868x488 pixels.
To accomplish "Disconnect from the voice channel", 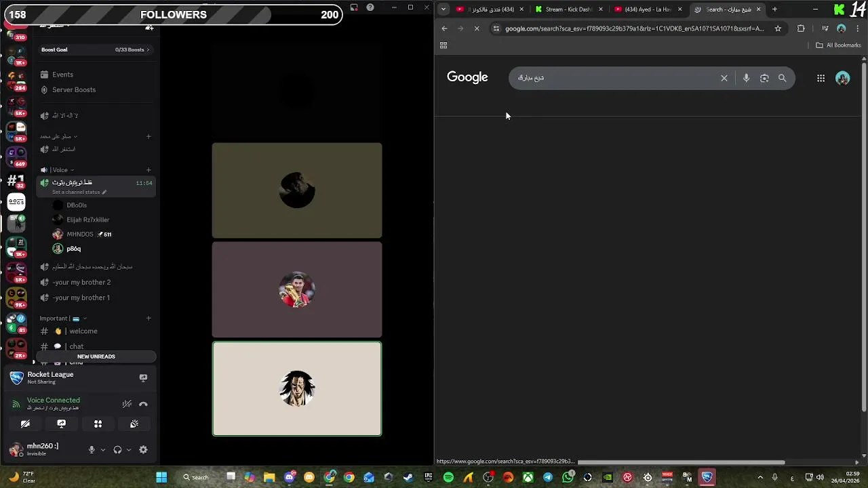I will 143,404.
